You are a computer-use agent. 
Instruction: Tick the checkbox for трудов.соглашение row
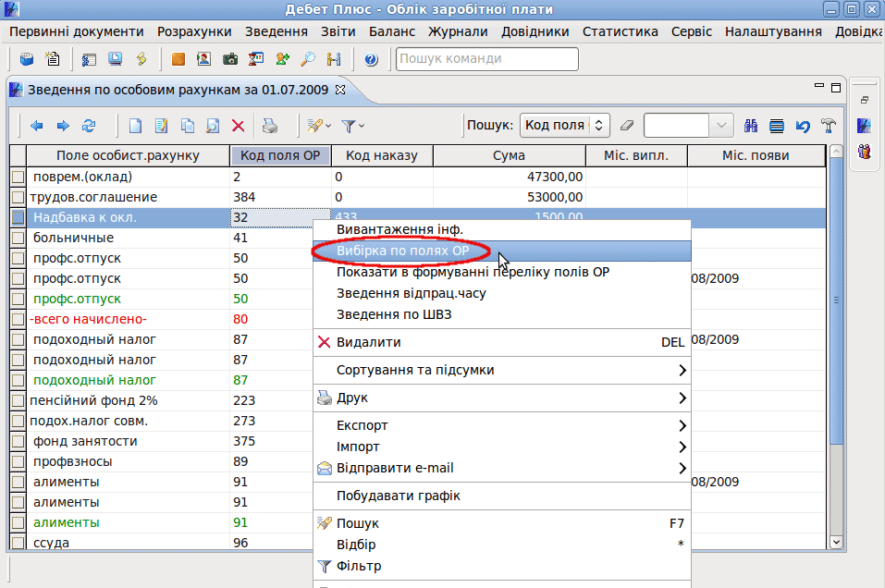click(x=18, y=198)
